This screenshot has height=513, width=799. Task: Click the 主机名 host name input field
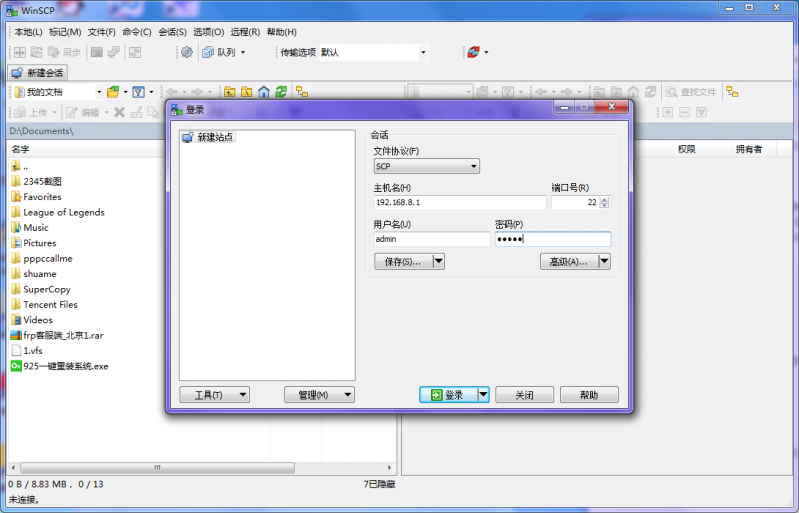[x=459, y=203]
